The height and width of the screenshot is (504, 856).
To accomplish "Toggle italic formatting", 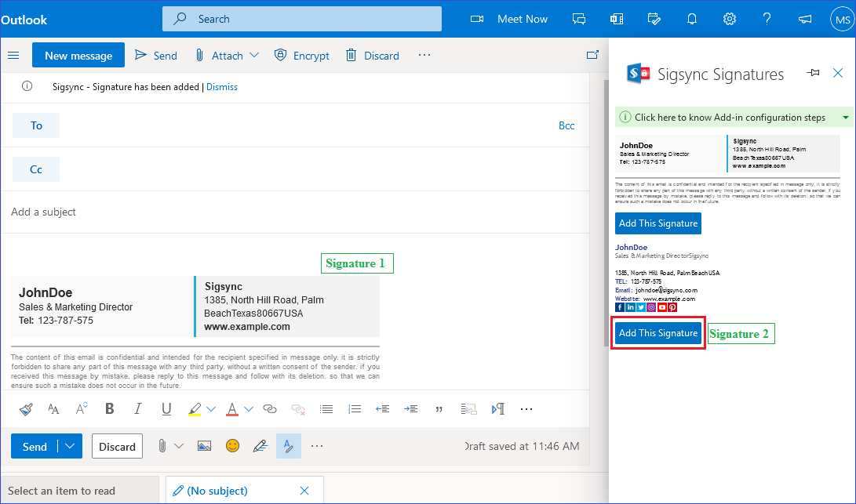I will [138, 408].
